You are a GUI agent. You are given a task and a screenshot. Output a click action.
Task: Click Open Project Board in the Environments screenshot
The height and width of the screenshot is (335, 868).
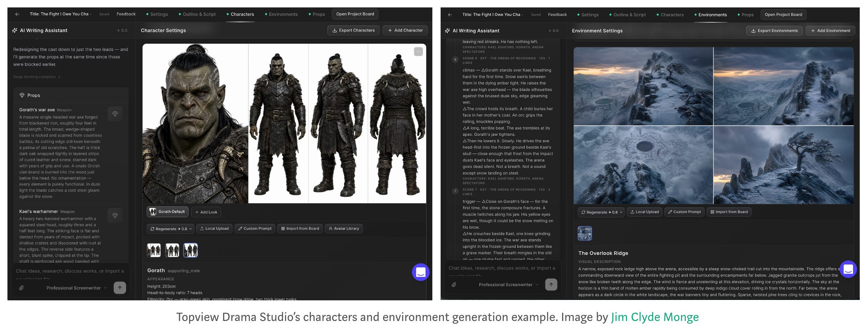(x=783, y=14)
